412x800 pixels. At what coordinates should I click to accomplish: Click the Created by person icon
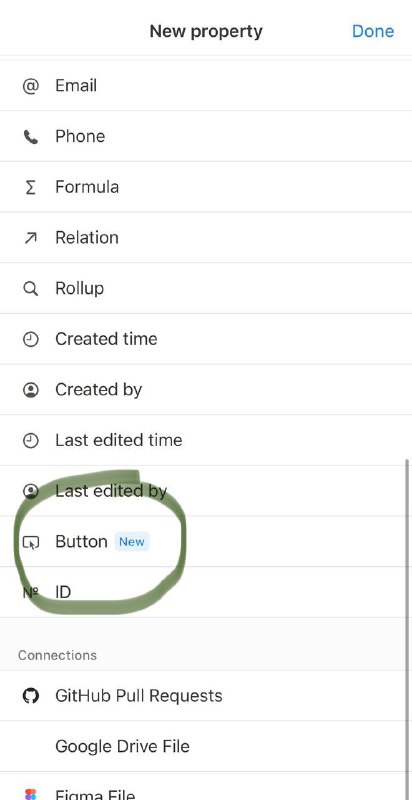click(31, 390)
